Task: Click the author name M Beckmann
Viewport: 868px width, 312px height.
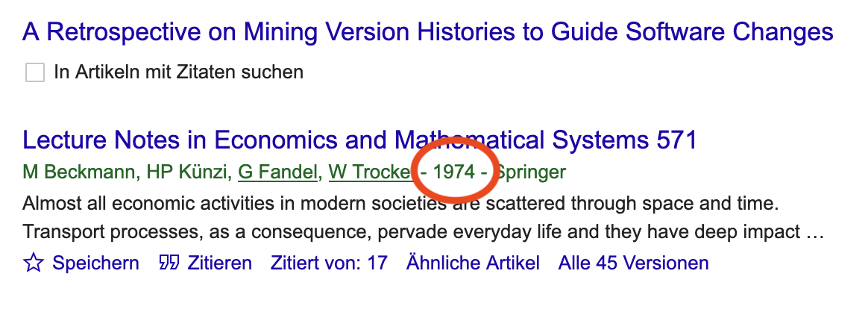Action: point(80,172)
